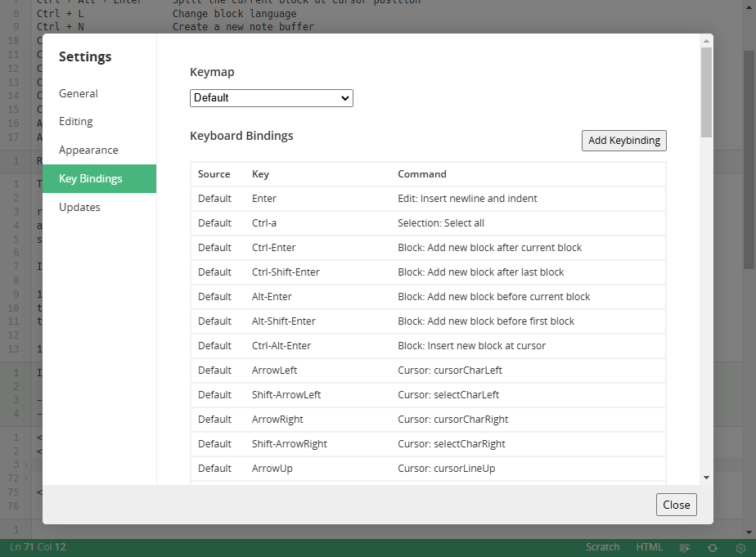Select the Shift-ArrowLeft keybinding row
756x557 pixels.
point(428,395)
